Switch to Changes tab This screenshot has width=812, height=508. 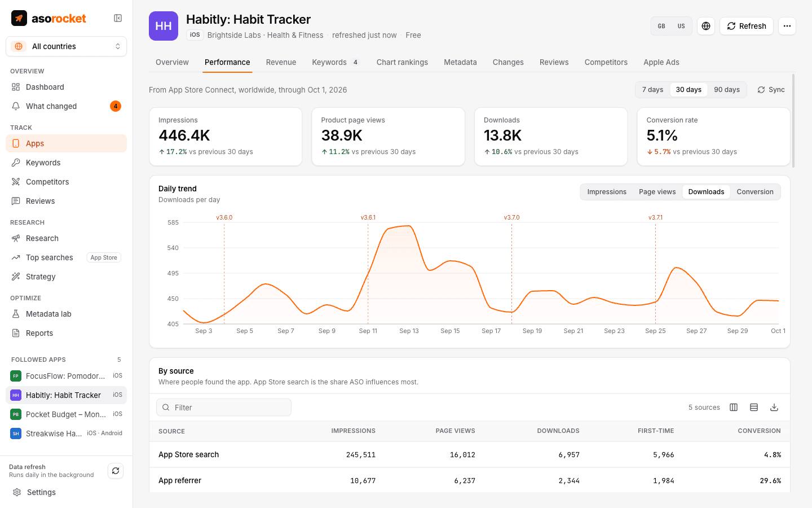pyautogui.click(x=508, y=62)
